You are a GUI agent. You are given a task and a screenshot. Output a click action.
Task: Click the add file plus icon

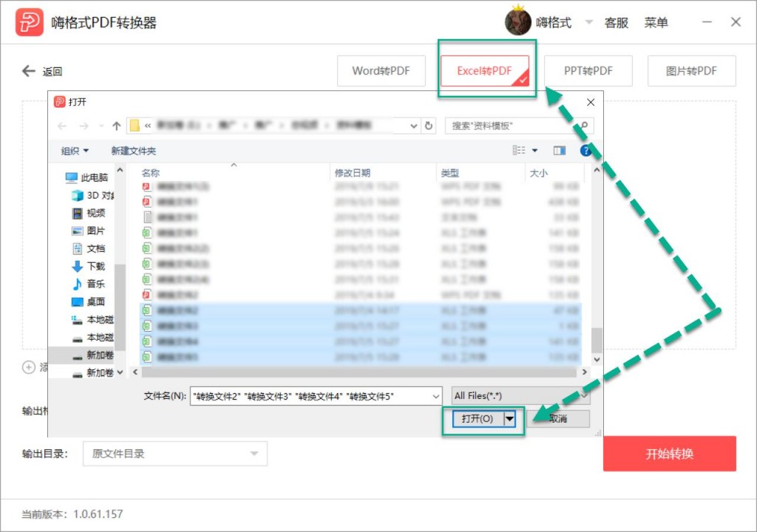[x=29, y=367]
